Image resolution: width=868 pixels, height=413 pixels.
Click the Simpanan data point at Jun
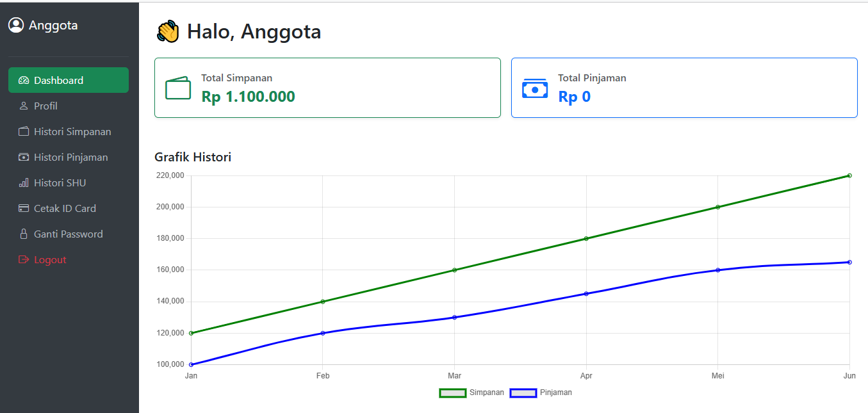(x=849, y=175)
